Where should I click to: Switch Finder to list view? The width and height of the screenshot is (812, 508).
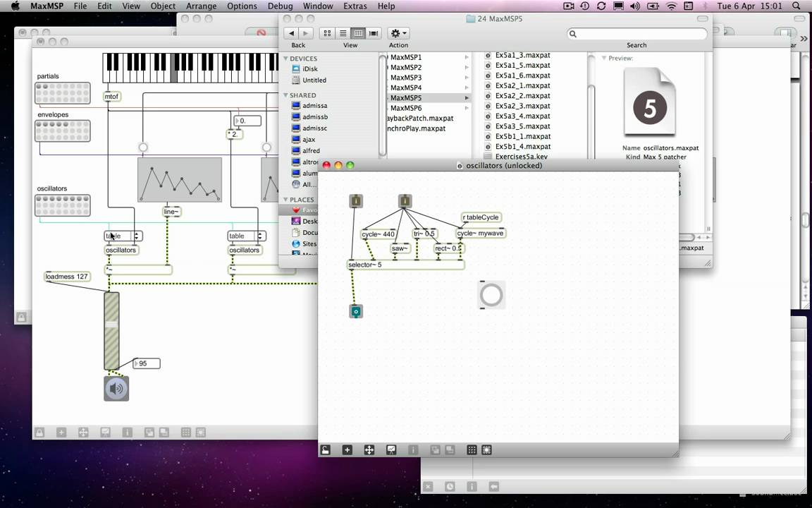point(343,33)
